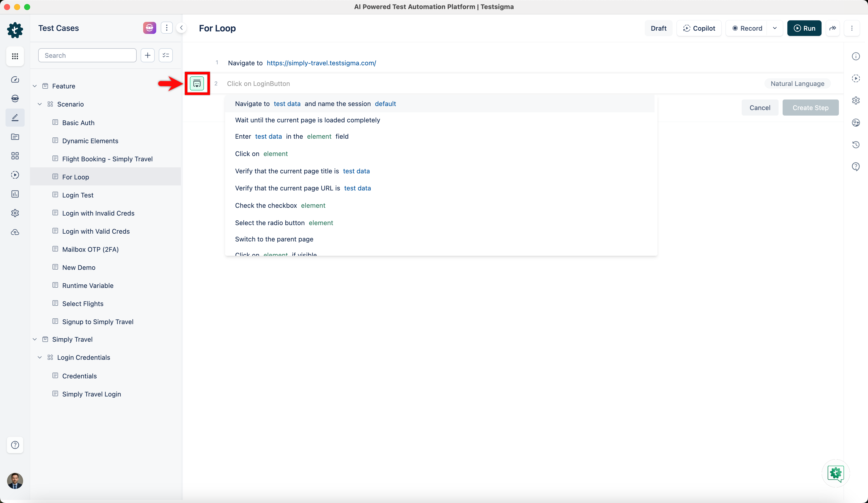
Task: Click the Search test cases field
Action: [x=87, y=56]
